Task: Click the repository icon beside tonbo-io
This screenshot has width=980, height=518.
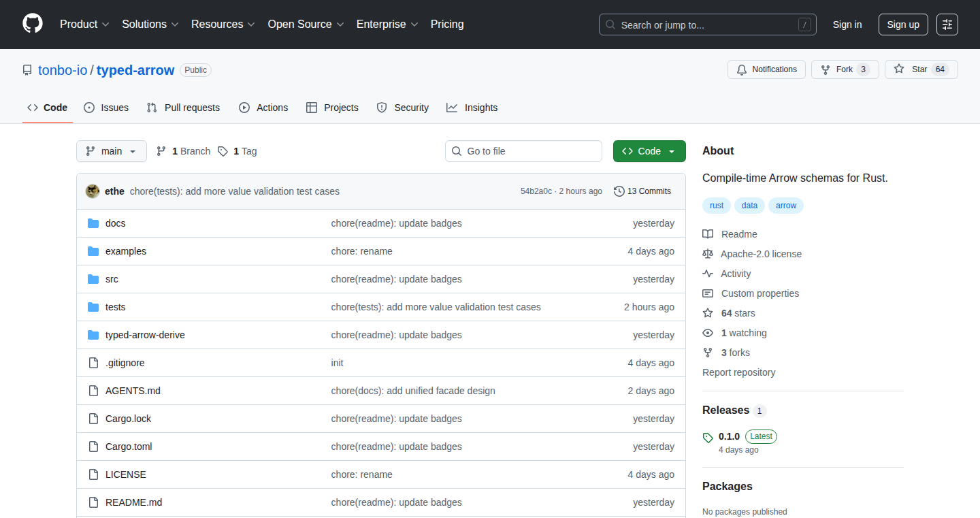Action: [27, 70]
